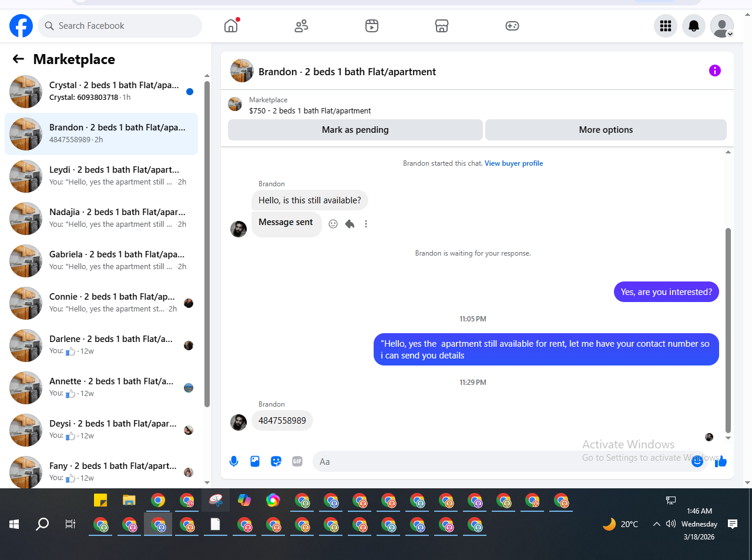Show hidden system tray icons
752x560 pixels.
click(657, 524)
